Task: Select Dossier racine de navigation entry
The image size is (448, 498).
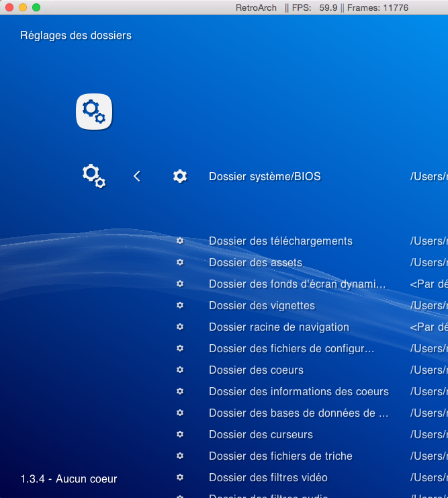Action: pyautogui.click(x=279, y=327)
